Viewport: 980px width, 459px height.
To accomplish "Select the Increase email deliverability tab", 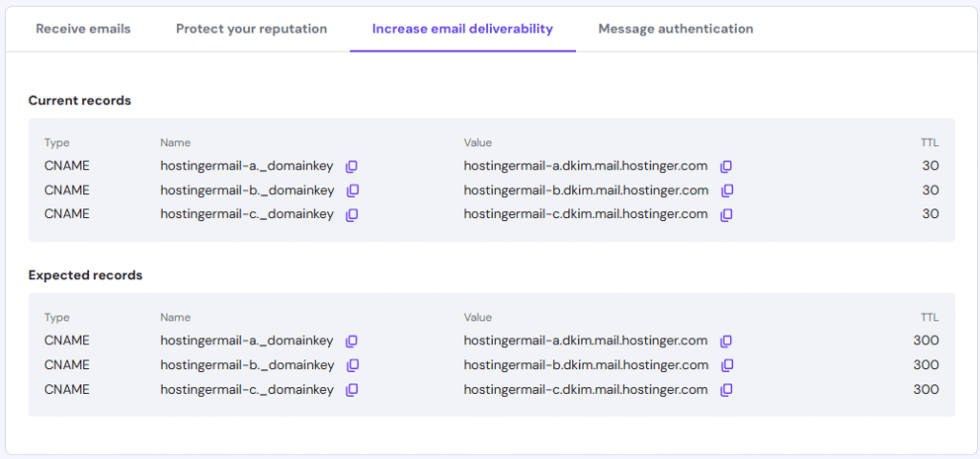I will tap(462, 29).
